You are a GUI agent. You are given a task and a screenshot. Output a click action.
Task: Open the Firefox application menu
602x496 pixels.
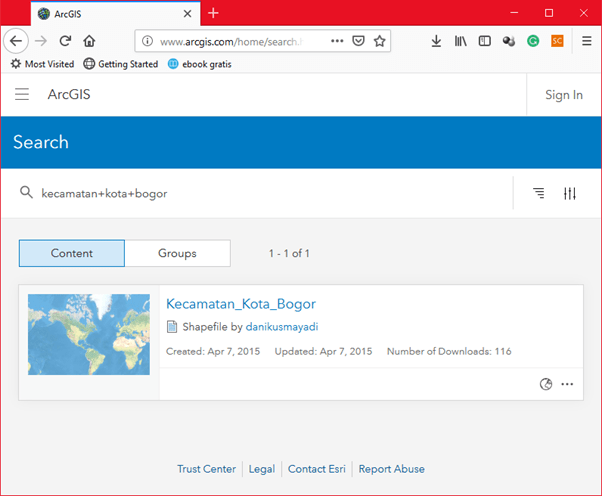[586, 41]
